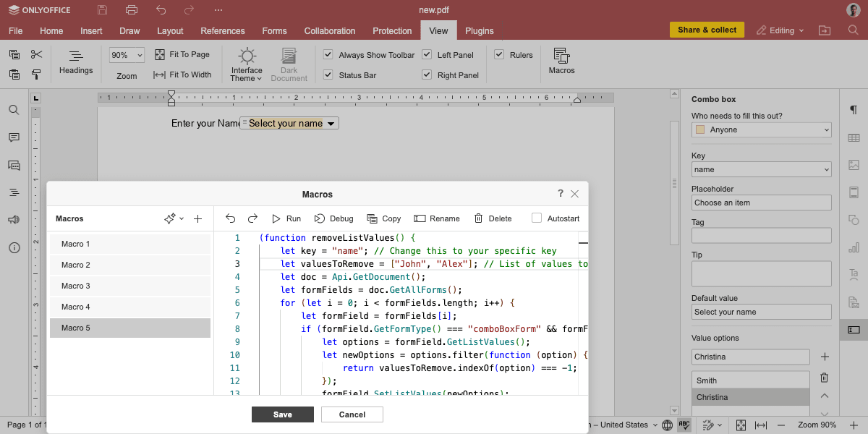Viewport: 868px width, 434px height.
Task: Toggle the Right Panel checkbox
Action: pyautogui.click(x=427, y=75)
